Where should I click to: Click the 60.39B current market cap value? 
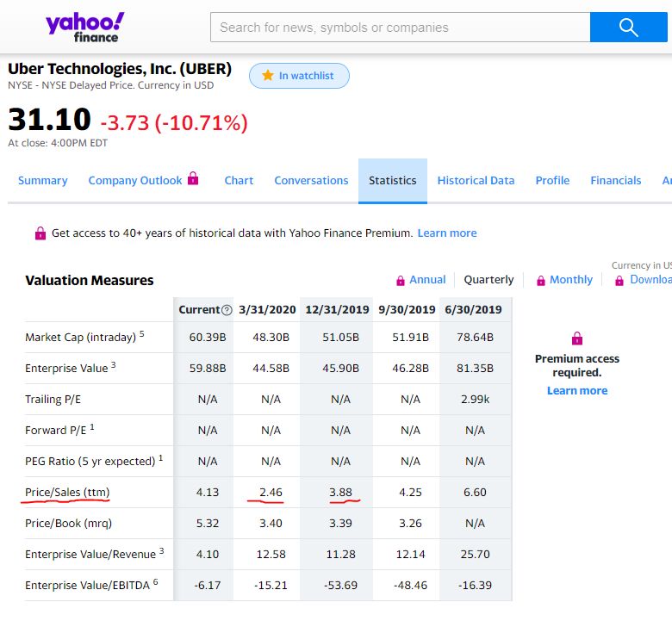208,338
